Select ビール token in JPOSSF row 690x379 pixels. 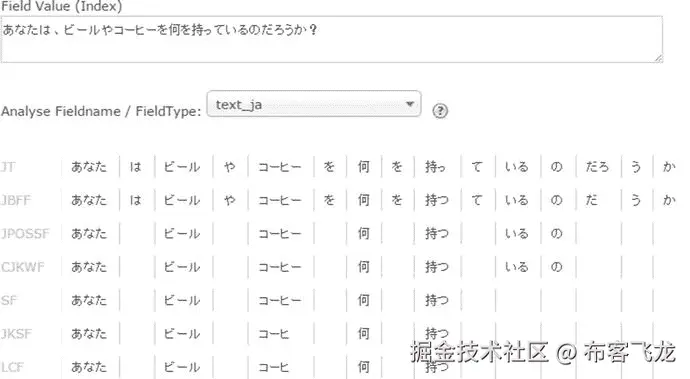pos(182,233)
